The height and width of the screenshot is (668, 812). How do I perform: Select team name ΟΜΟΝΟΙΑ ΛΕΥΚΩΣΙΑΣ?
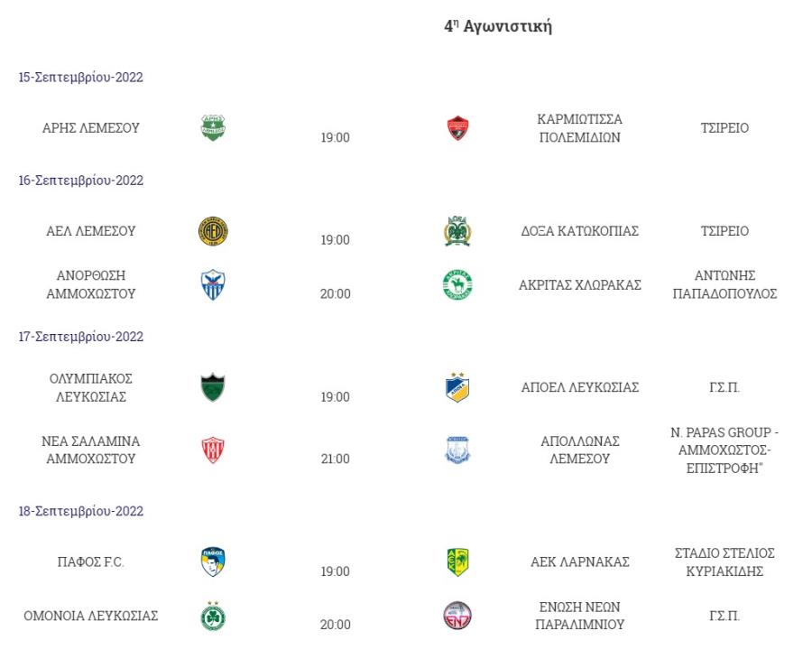(90, 616)
